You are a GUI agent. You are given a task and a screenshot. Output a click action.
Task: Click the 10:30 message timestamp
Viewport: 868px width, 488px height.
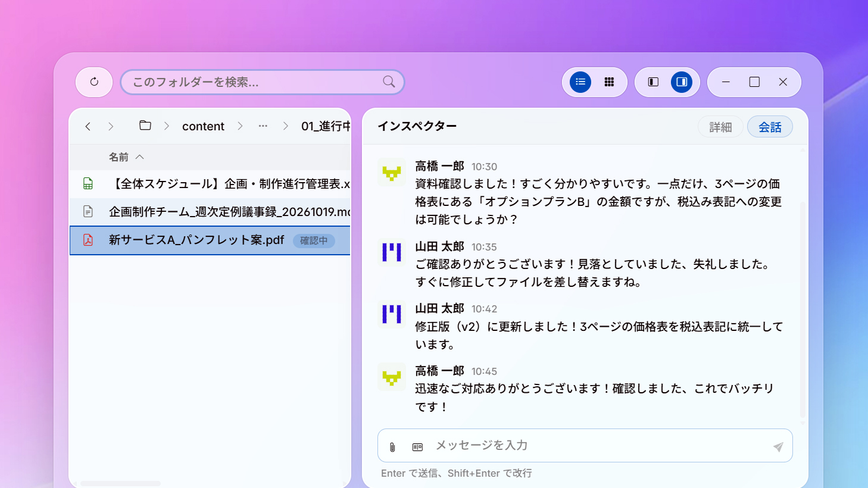click(484, 167)
